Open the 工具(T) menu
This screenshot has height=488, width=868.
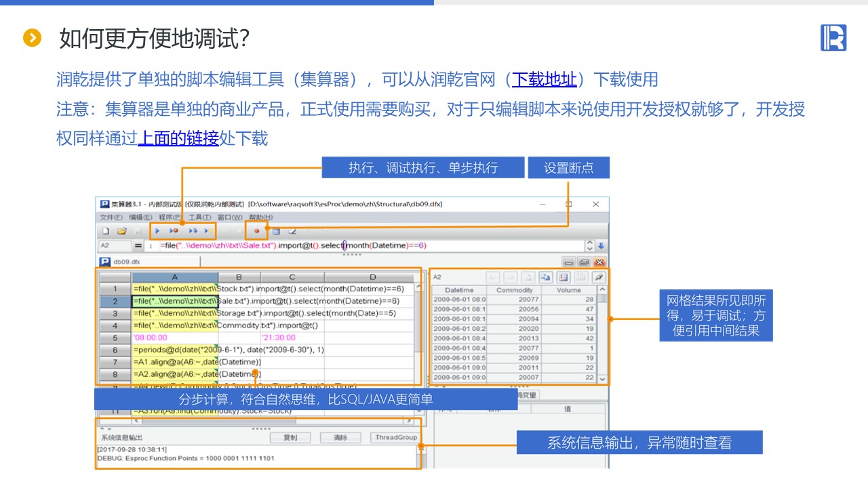point(200,218)
